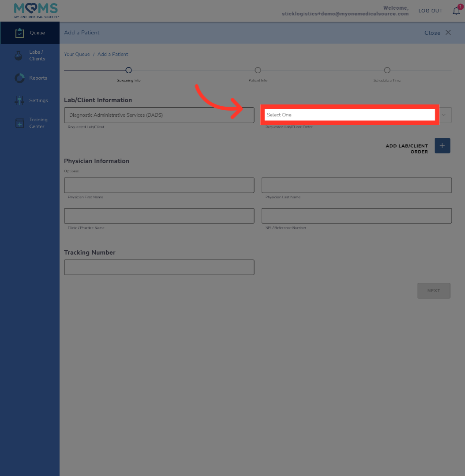465x476 pixels.
Task: Click the Add a Patient breadcrumb
Action: pyautogui.click(x=112, y=54)
